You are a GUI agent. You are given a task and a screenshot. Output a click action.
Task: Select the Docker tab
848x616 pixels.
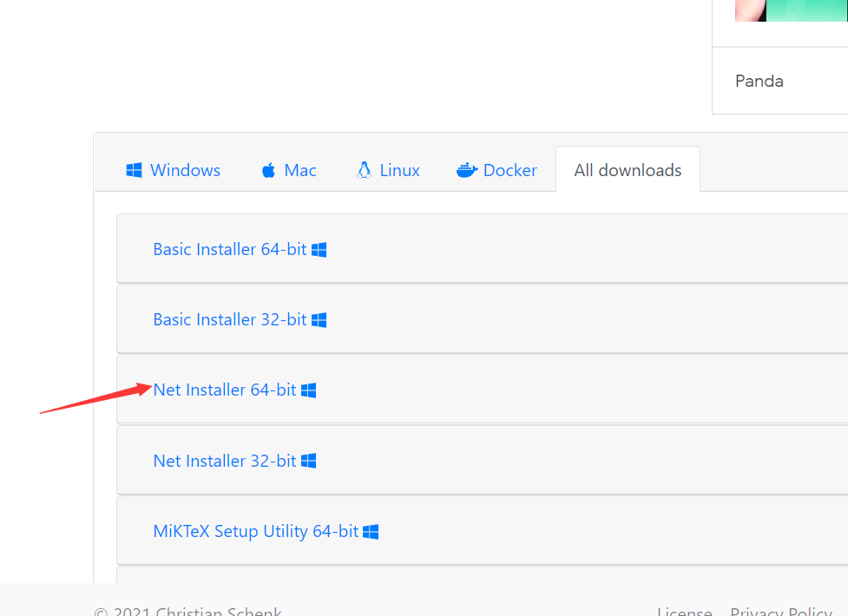(496, 170)
